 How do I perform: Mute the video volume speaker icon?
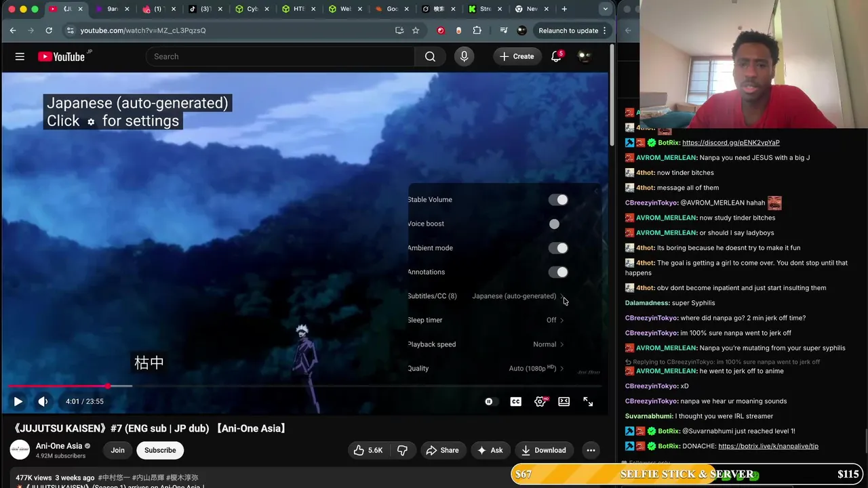click(x=43, y=401)
